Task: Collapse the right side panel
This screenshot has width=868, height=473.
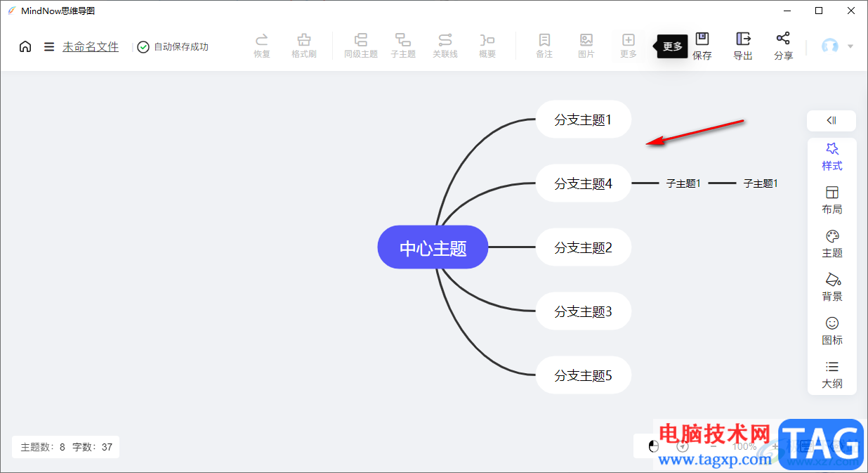Action: [x=831, y=120]
